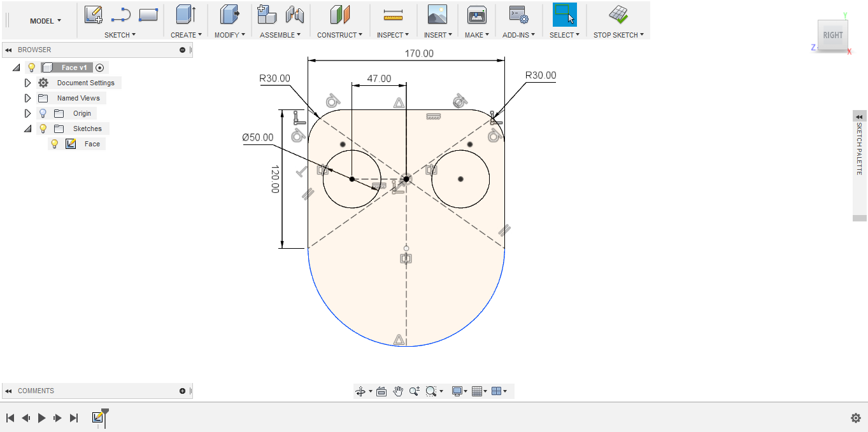Open Display Settings dropdown arrow
Screen dimensions: 868x432
click(x=466, y=391)
